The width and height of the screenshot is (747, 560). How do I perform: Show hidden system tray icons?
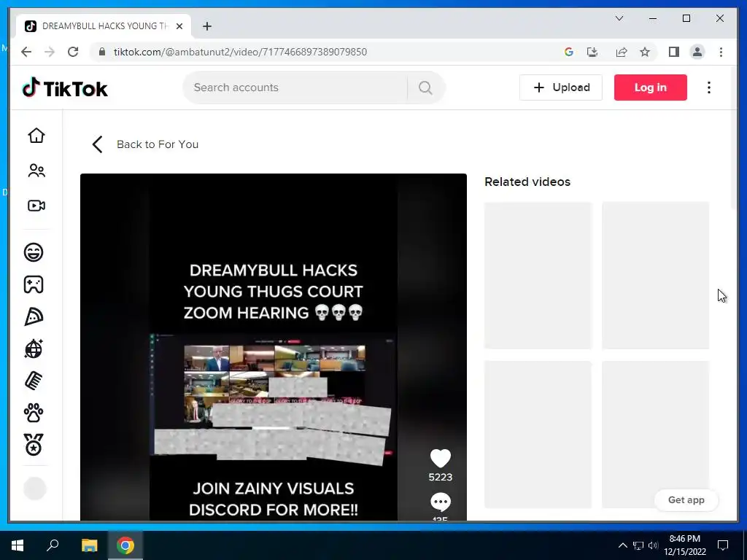622,545
